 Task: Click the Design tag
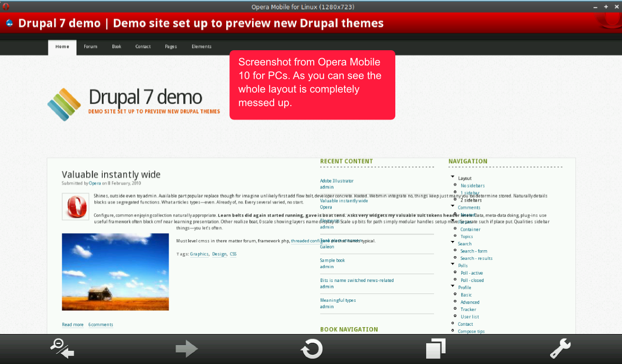point(219,254)
